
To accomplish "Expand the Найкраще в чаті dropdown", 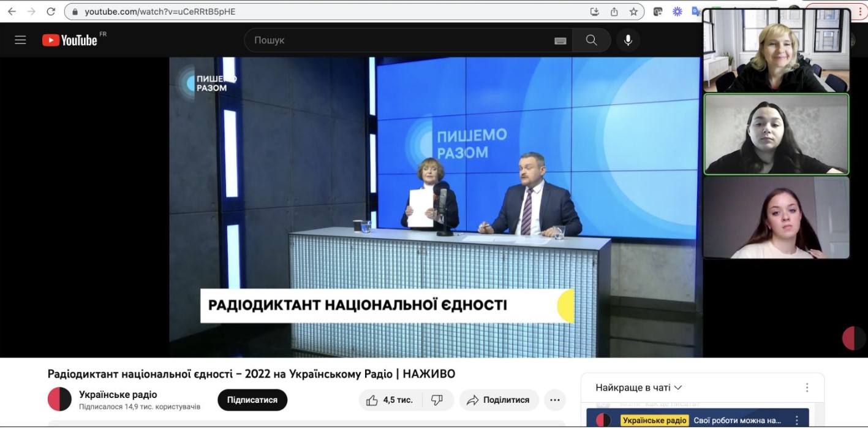I will 639,388.
